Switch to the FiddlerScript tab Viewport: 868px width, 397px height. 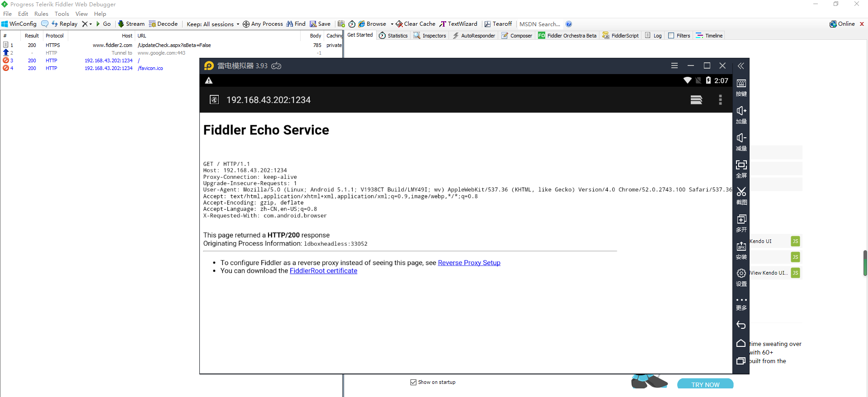tap(621, 36)
